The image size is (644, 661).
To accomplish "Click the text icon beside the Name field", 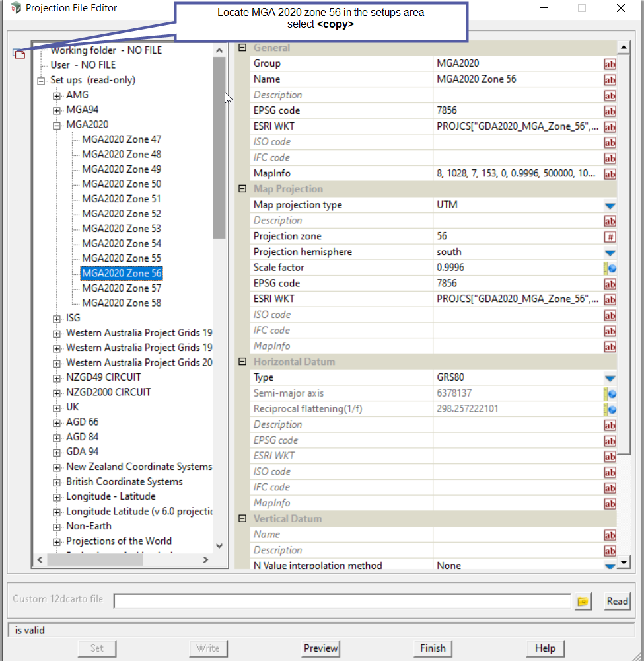I will 610,80.
